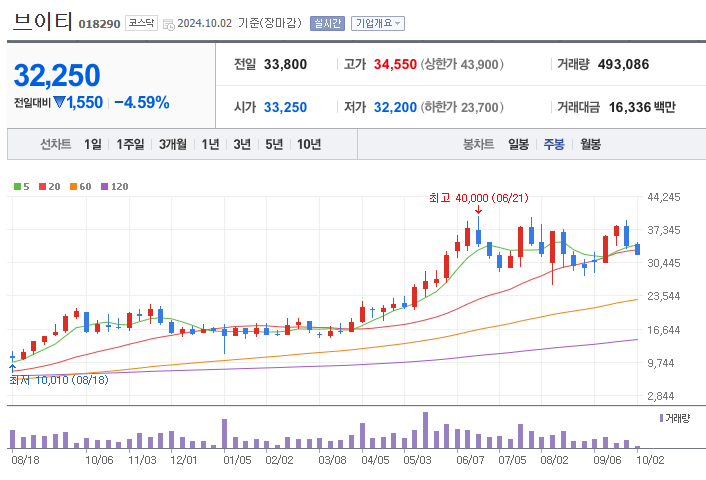Select the 5년 line chart tab
The image size is (706, 480).
(x=274, y=144)
